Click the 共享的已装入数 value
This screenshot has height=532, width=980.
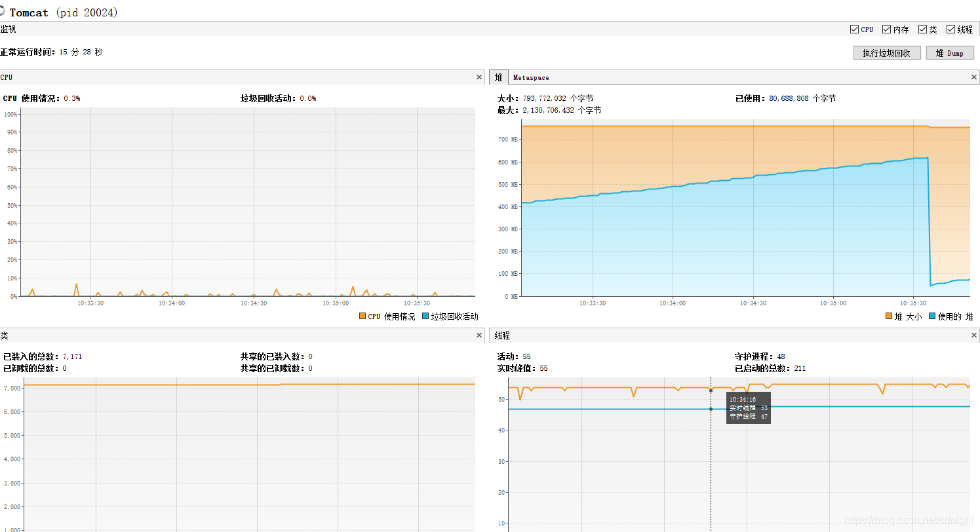pyautogui.click(x=310, y=356)
